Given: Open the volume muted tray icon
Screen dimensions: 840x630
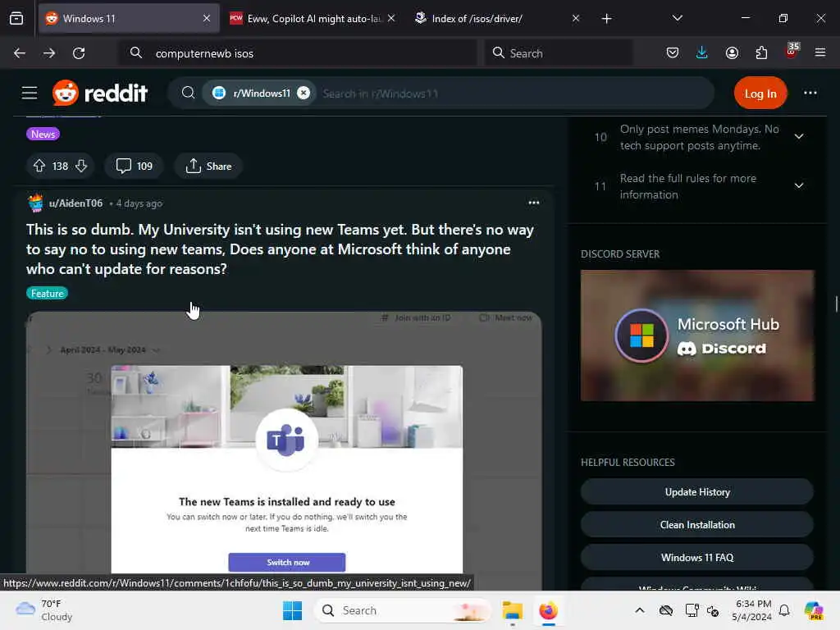Looking at the screenshot, I should click(713, 610).
